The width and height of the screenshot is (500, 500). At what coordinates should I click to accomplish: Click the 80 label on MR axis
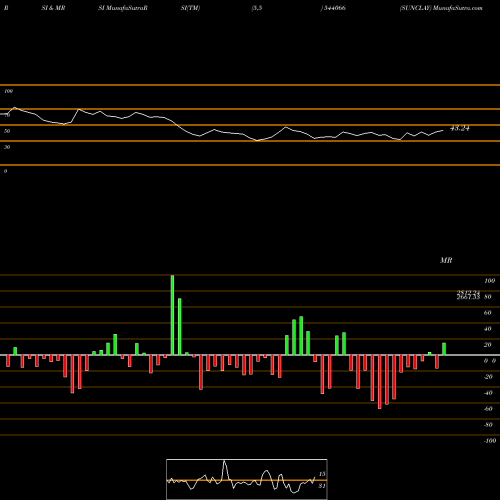tap(488, 297)
